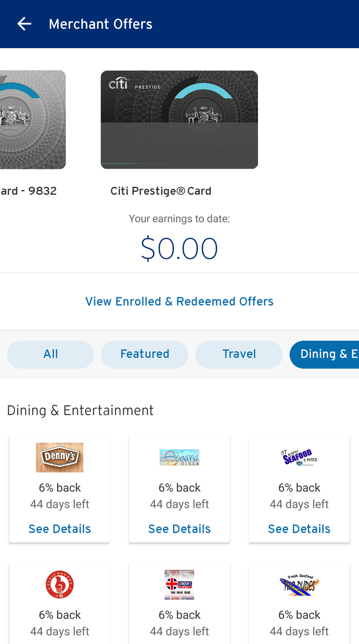
Task: Select the Dining & Entertainment chip
Action: click(x=324, y=354)
